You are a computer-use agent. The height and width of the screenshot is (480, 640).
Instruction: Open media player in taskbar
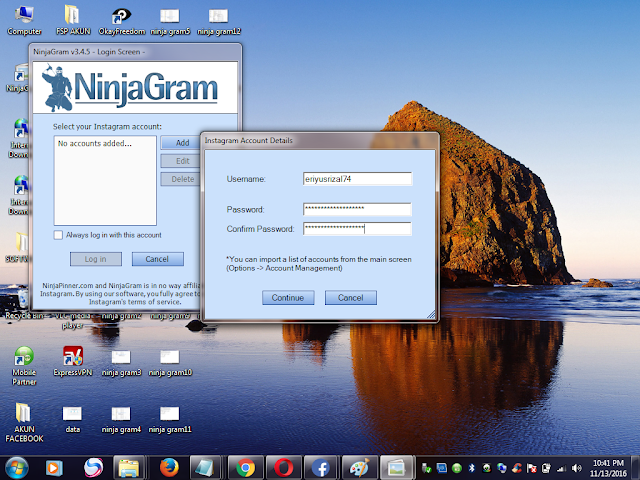point(53,468)
